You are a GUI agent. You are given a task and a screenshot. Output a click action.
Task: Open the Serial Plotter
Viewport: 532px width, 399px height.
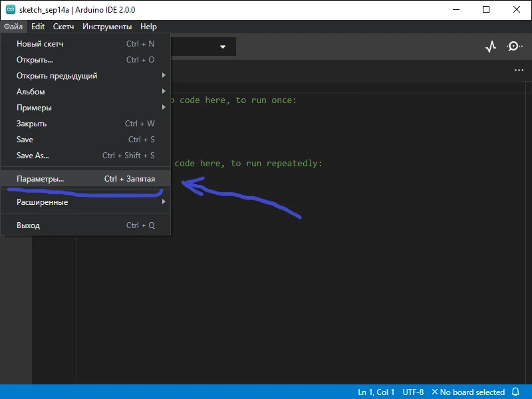pos(490,47)
